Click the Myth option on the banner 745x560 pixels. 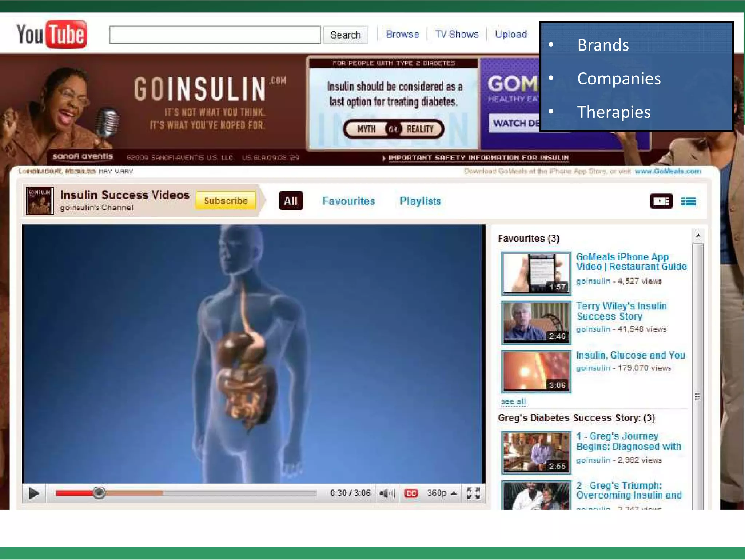pyautogui.click(x=366, y=129)
